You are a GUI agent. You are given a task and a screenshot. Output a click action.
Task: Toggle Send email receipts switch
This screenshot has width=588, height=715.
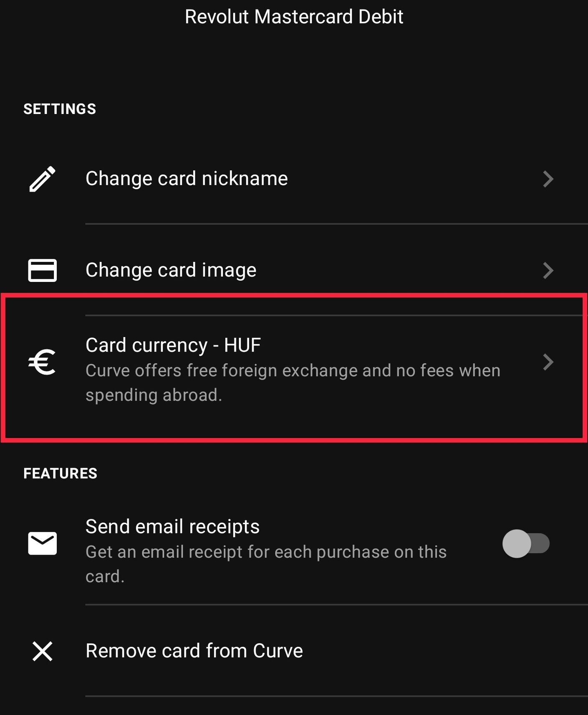click(526, 543)
